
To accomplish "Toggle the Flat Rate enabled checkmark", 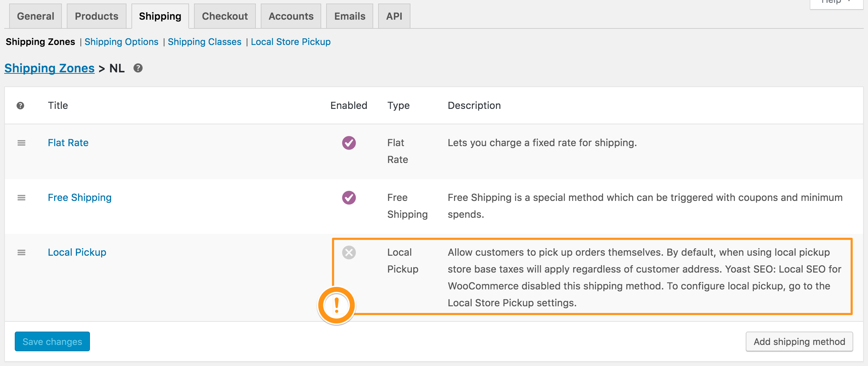I will (x=349, y=143).
